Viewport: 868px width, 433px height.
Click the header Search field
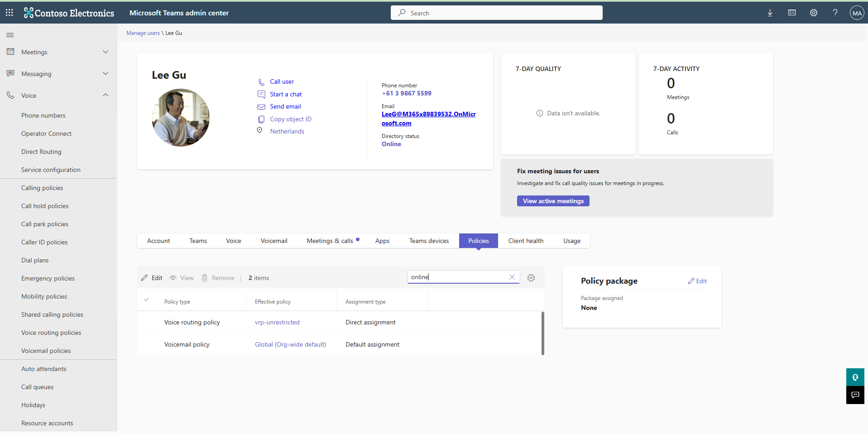496,13
